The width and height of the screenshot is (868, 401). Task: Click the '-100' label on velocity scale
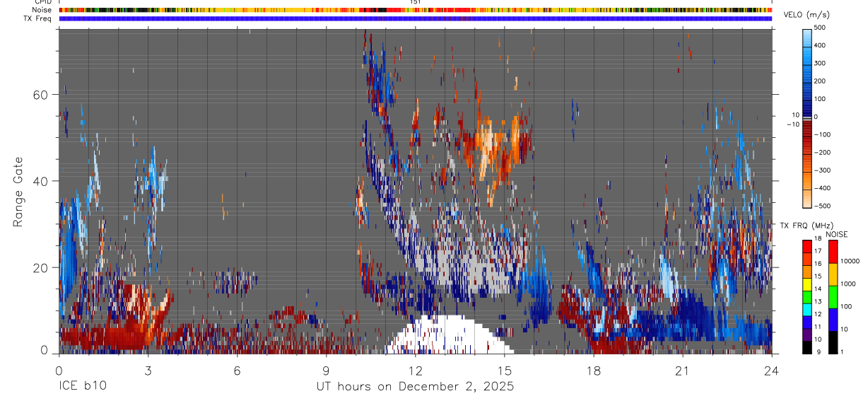821,134
